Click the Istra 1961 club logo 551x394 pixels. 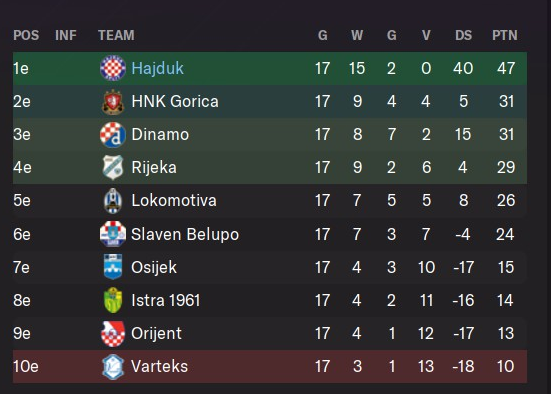pos(113,300)
